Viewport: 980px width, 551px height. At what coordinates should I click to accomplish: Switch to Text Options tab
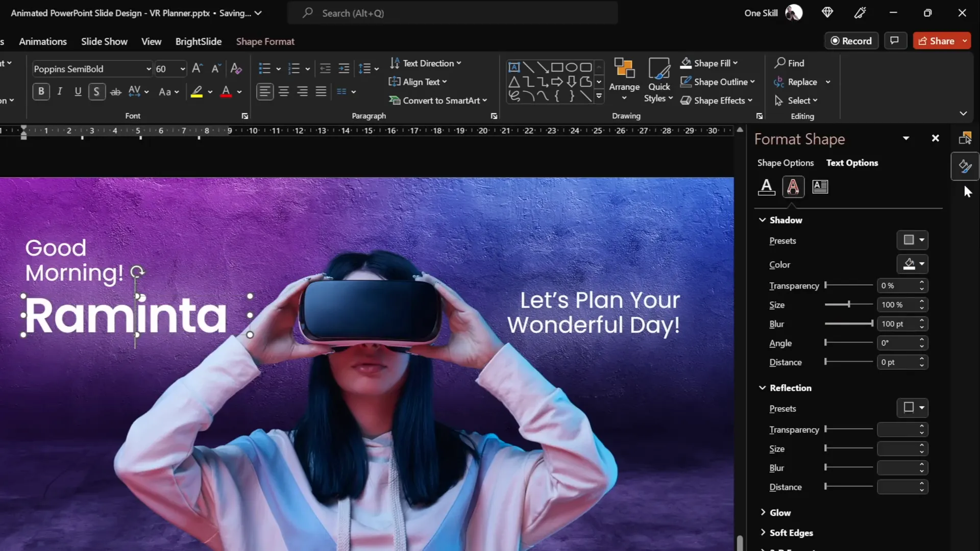(x=852, y=163)
